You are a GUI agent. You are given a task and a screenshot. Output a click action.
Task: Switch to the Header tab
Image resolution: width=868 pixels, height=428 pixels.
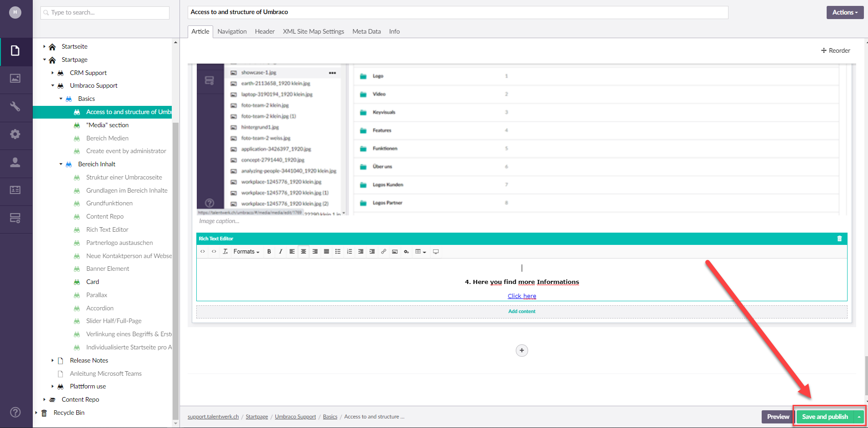tap(264, 31)
